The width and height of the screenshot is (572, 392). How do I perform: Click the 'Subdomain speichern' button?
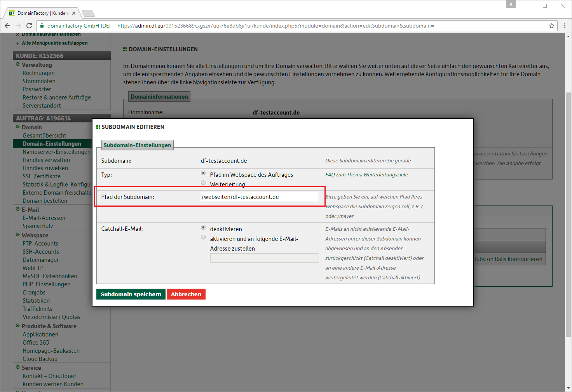click(131, 294)
